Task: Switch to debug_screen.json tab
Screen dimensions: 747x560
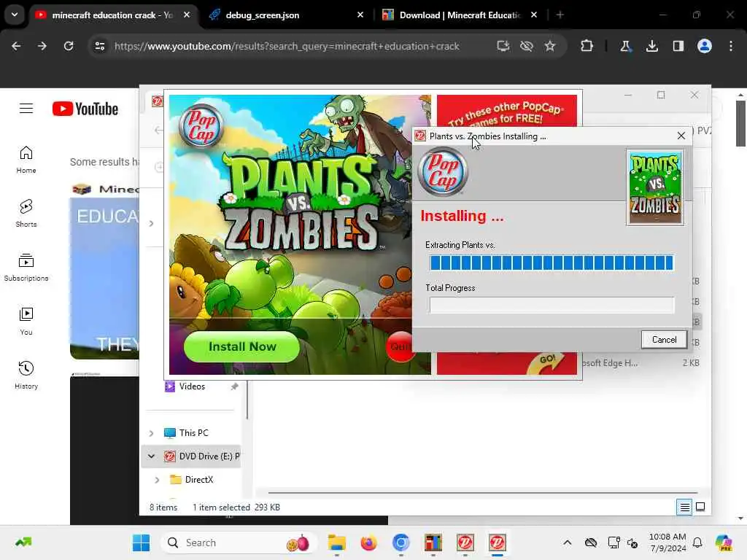Action: [263, 15]
